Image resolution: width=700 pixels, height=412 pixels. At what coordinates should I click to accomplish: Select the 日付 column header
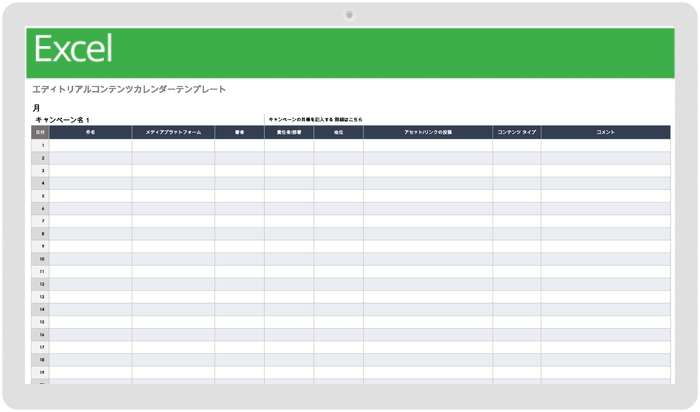pos(40,132)
